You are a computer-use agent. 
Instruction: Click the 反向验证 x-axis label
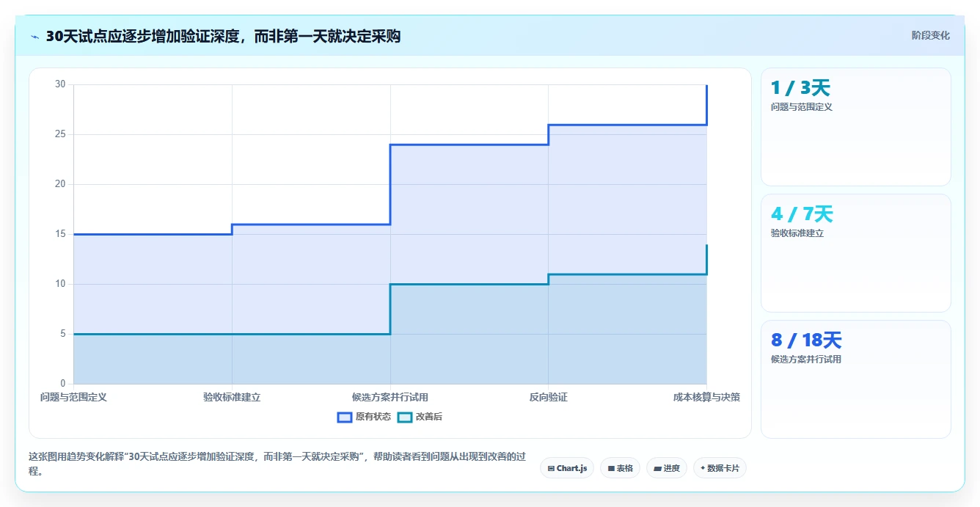point(548,397)
